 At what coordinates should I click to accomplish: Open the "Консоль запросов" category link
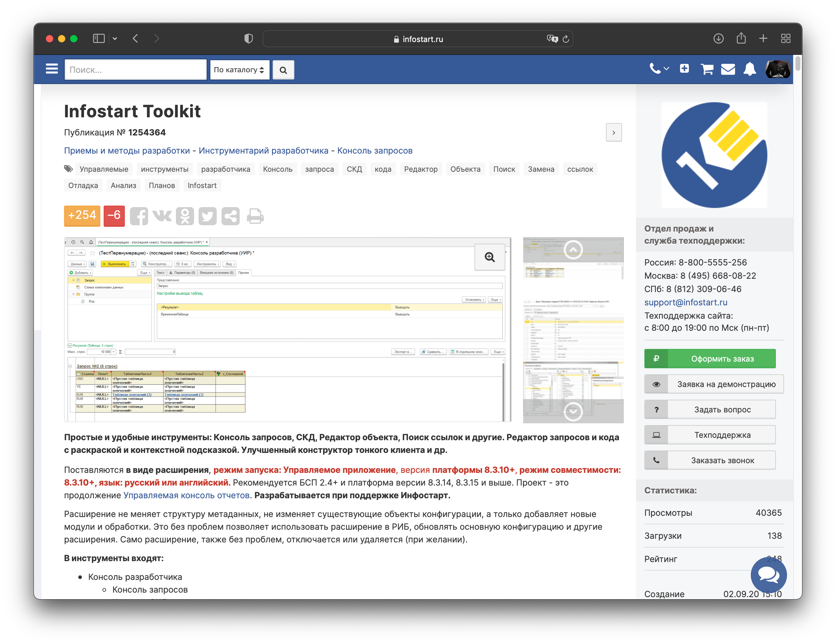pos(374,151)
